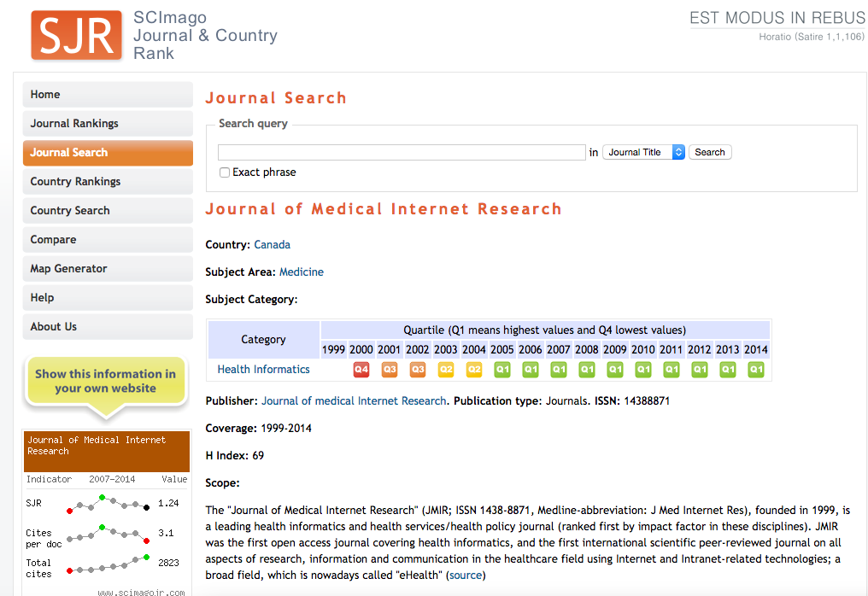
Task: Follow the Canada country link
Action: 272,245
